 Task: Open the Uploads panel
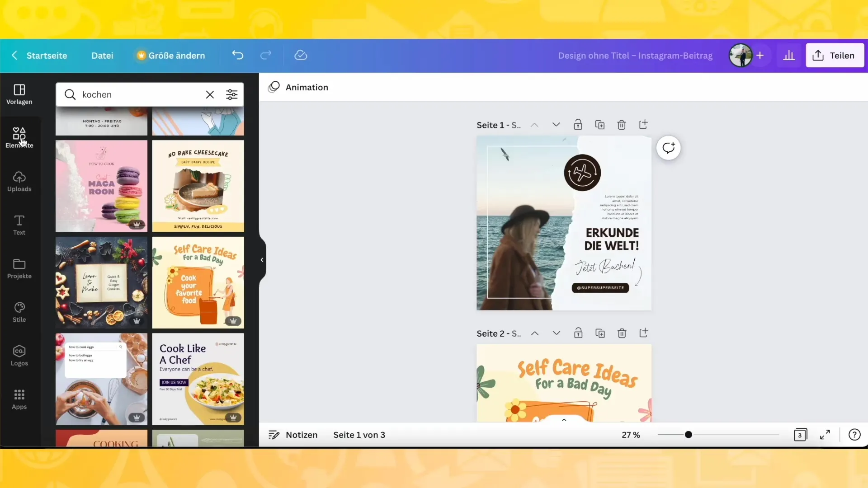pos(19,181)
